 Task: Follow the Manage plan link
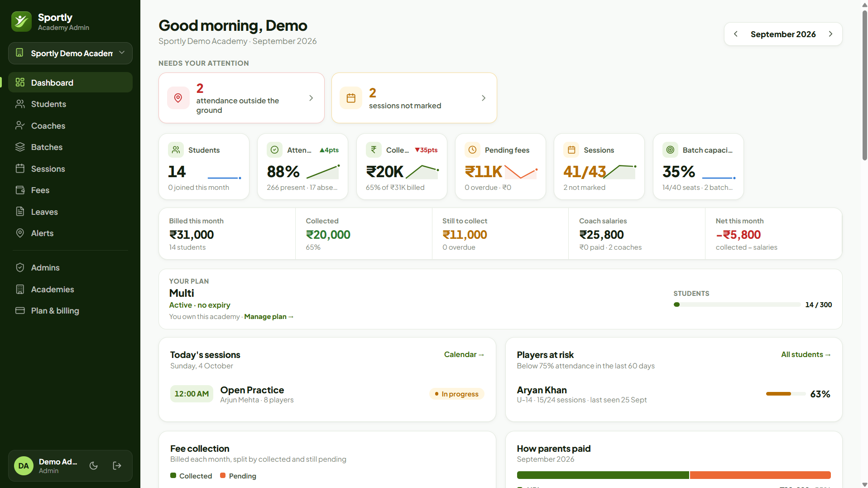(269, 317)
